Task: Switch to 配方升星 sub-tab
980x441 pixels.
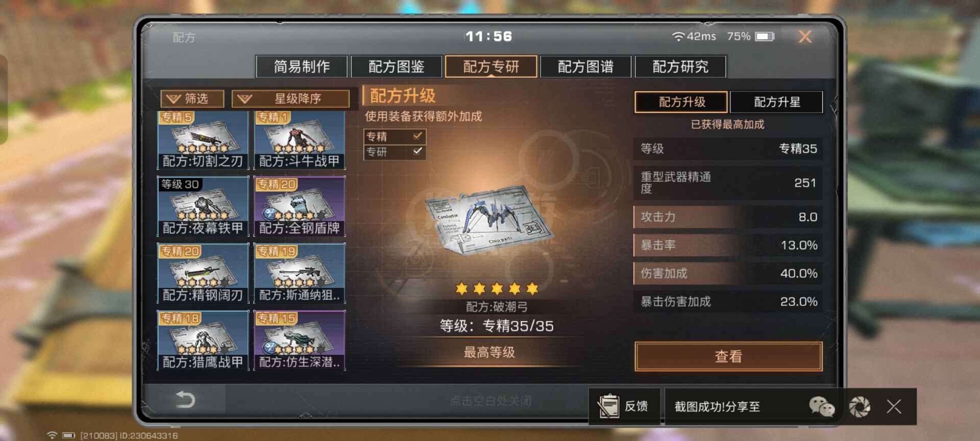Action: point(776,102)
